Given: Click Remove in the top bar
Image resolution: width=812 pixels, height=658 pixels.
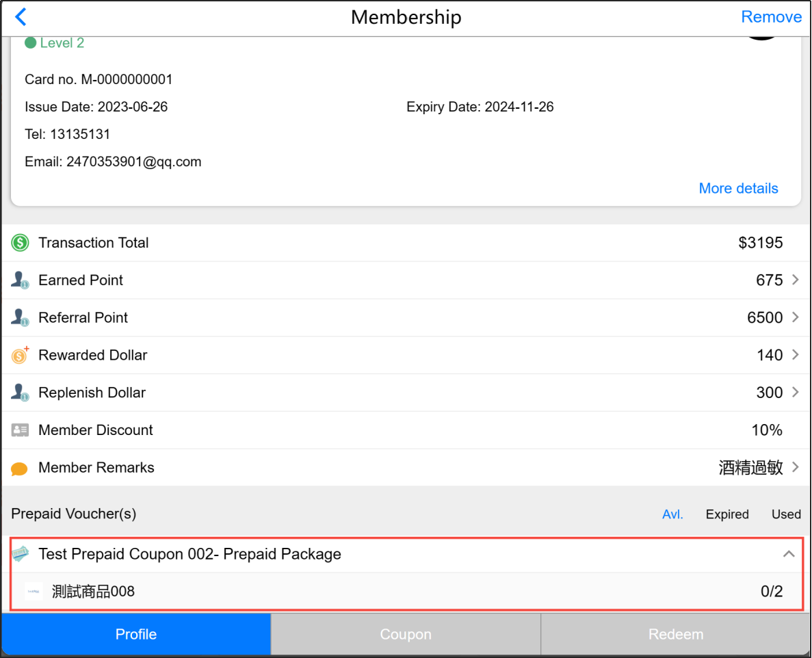Looking at the screenshot, I should pos(771,17).
